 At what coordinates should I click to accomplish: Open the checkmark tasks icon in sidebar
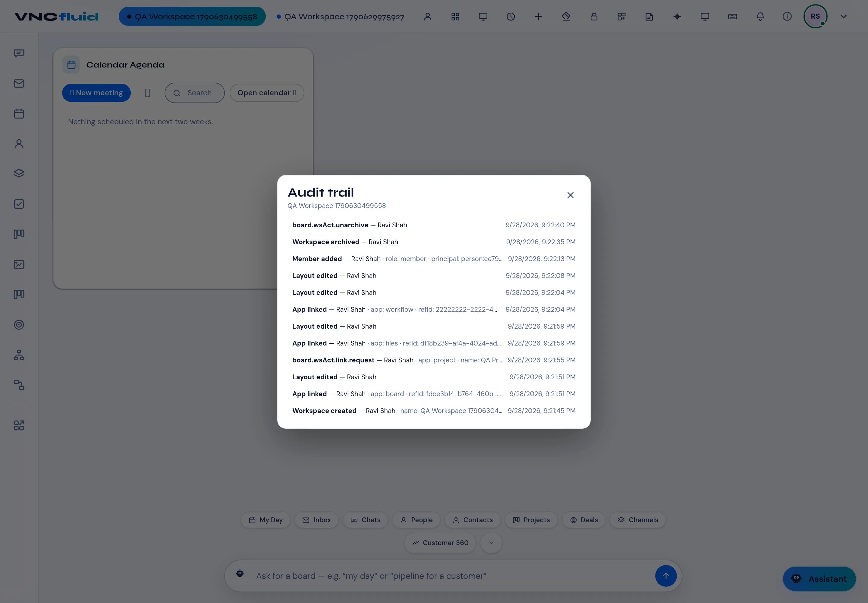coord(19,204)
